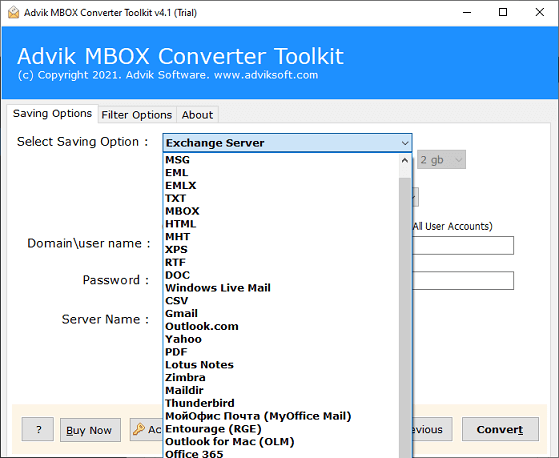Select EMLX saving option
The image size is (559, 458).
point(282,185)
